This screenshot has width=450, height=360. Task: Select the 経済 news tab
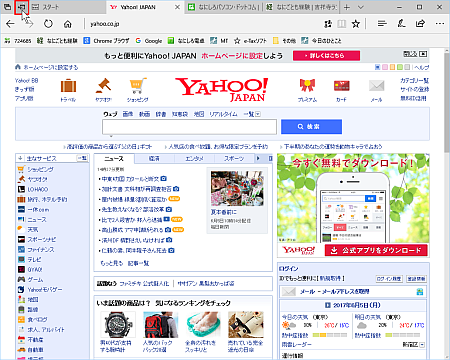click(x=154, y=158)
